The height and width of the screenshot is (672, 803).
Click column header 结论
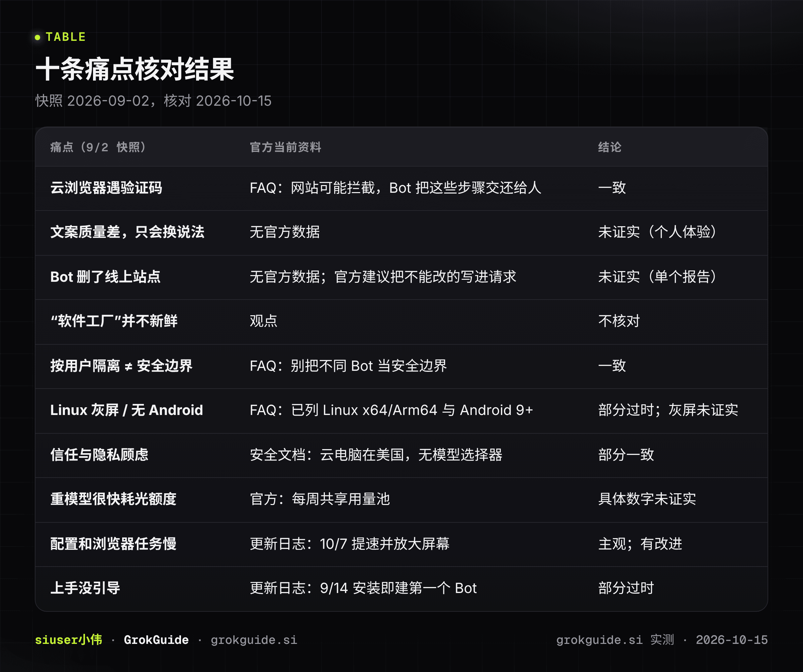(x=610, y=147)
